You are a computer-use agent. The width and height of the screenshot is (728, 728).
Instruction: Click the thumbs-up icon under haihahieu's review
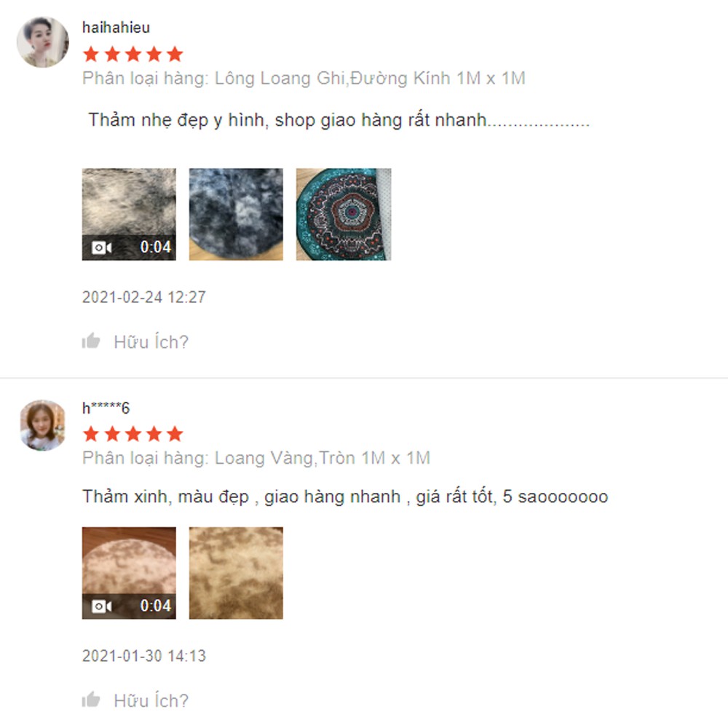coord(91,341)
